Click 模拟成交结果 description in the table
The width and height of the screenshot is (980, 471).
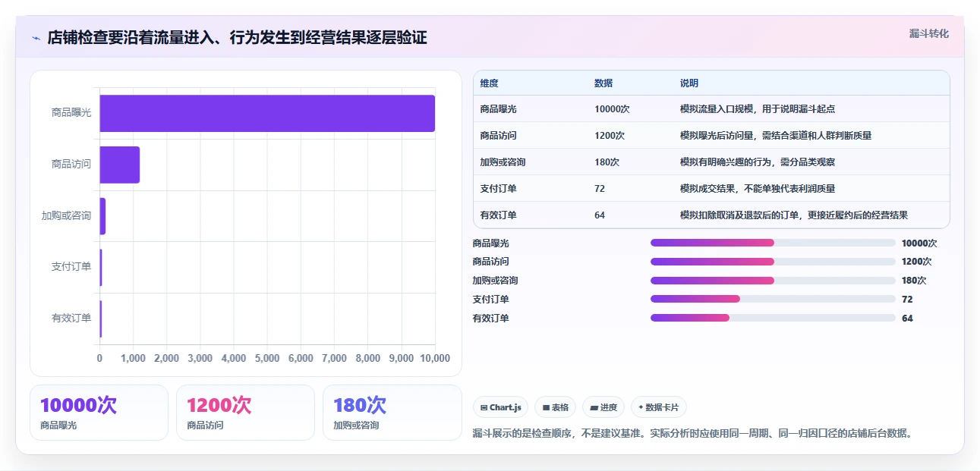click(758, 189)
